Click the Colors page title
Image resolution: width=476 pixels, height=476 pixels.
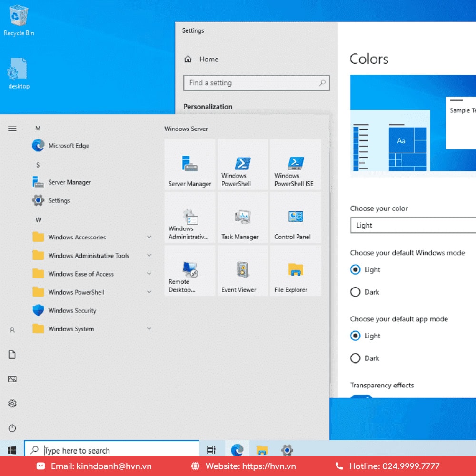tap(369, 59)
